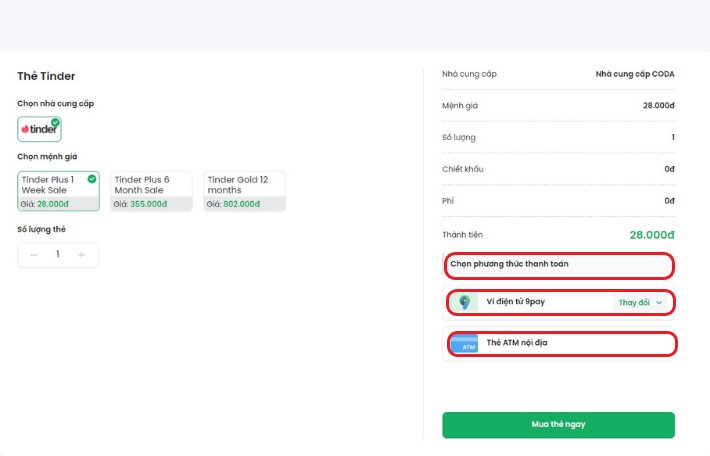Click the Mệnh giá value 28.000đ
710x456 pixels.
(659, 106)
